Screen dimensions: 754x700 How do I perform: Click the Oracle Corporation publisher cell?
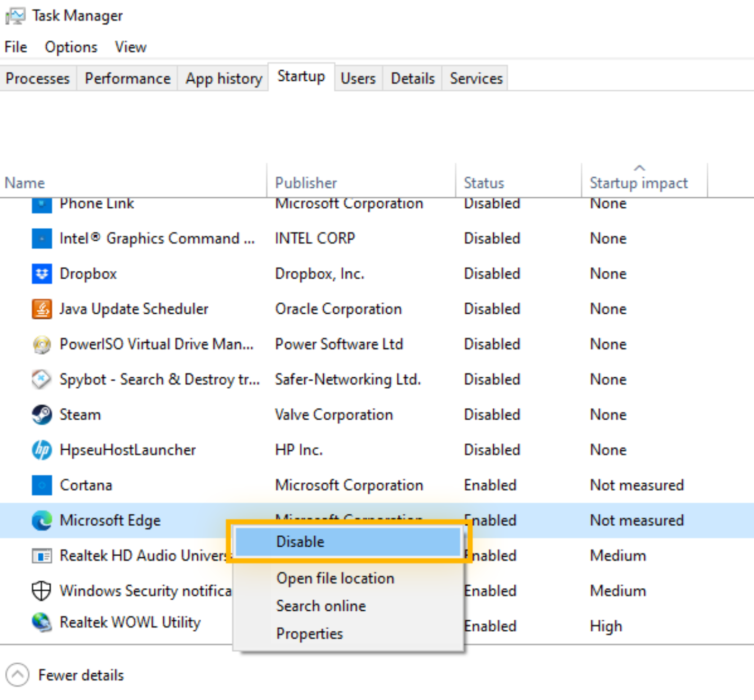pyautogui.click(x=338, y=309)
